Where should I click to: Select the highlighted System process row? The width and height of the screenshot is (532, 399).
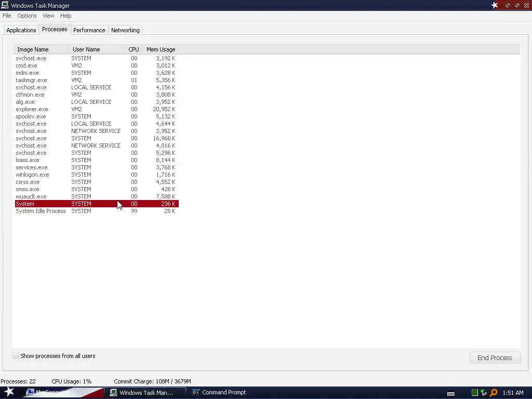(97, 204)
